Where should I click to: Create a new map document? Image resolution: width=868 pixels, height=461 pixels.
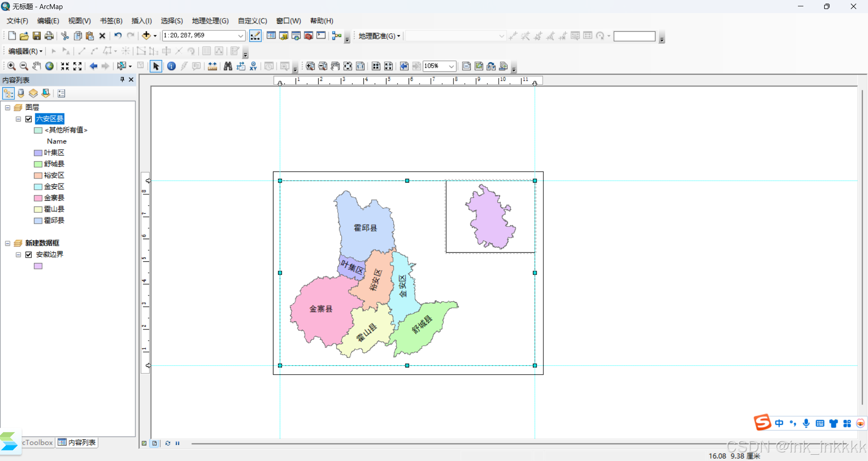tap(12, 36)
